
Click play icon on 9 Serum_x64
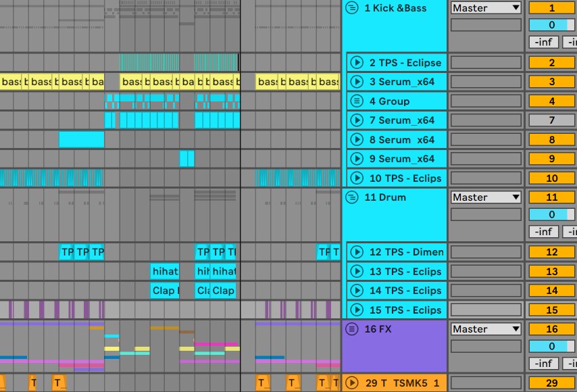click(x=357, y=159)
